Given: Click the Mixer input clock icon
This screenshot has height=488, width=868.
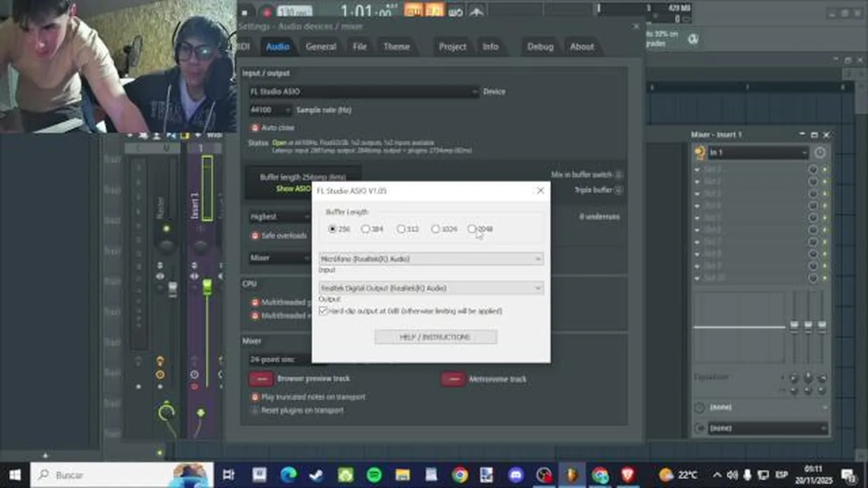Looking at the screenshot, I should coord(820,153).
